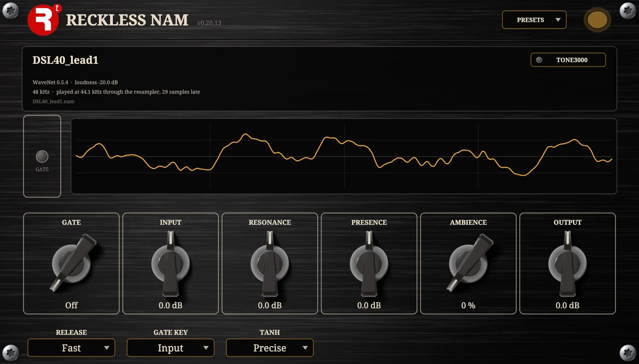Viewport: 639px width, 364px height.
Task: Click the TONE3000 button
Action: [x=568, y=60]
